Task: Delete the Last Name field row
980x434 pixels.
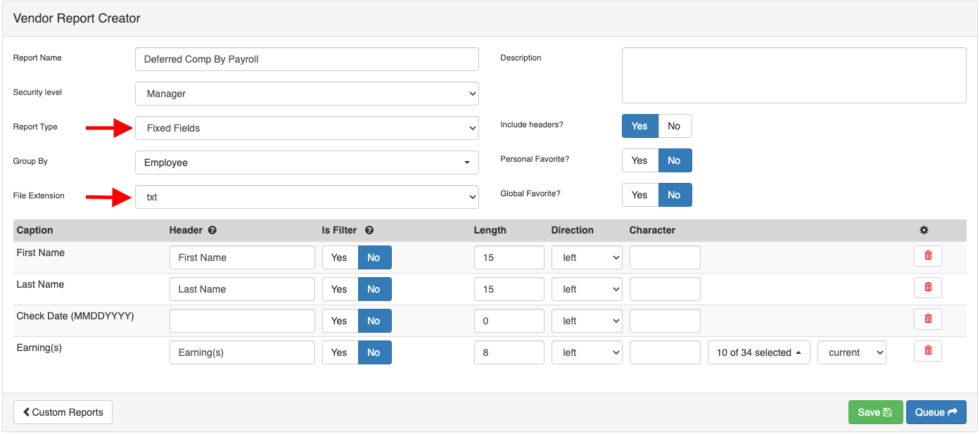Action: click(927, 288)
